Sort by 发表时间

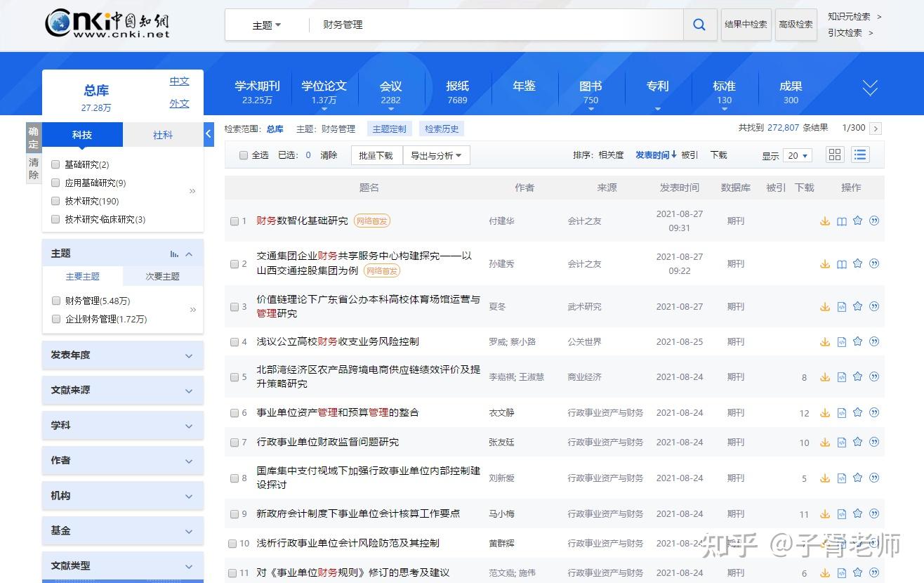[656, 155]
